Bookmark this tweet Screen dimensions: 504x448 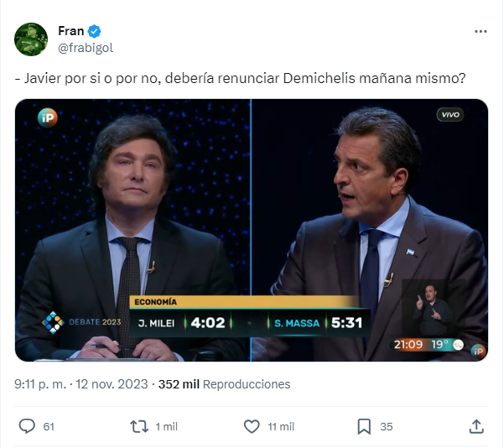point(364,426)
